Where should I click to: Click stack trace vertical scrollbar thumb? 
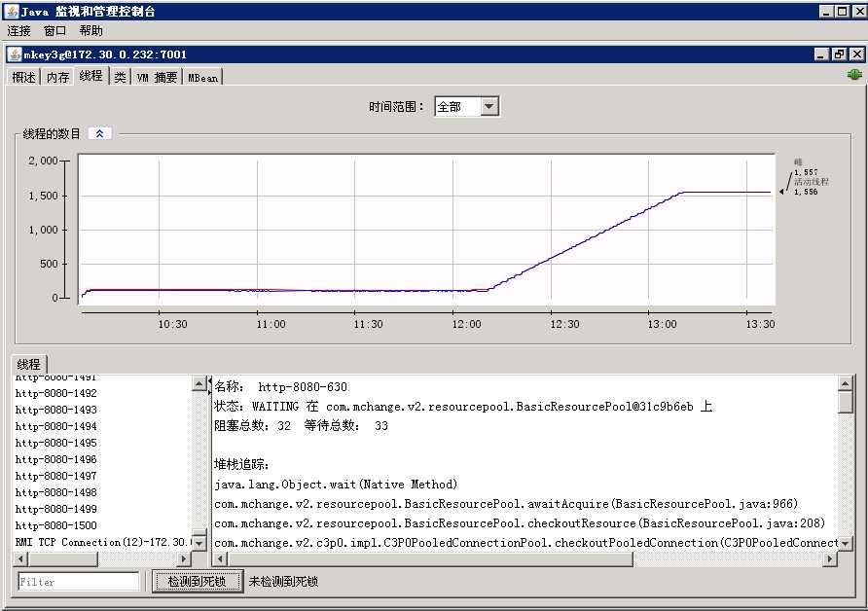tap(845, 402)
